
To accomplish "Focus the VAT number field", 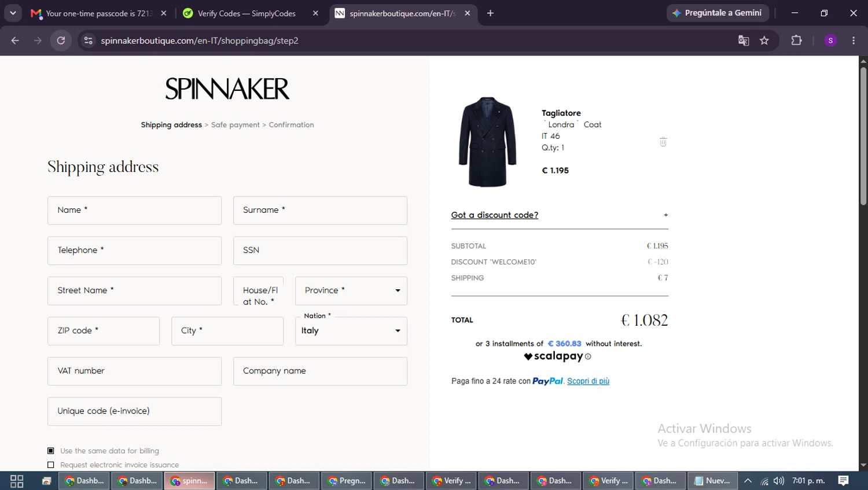I will click(x=134, y=371).
